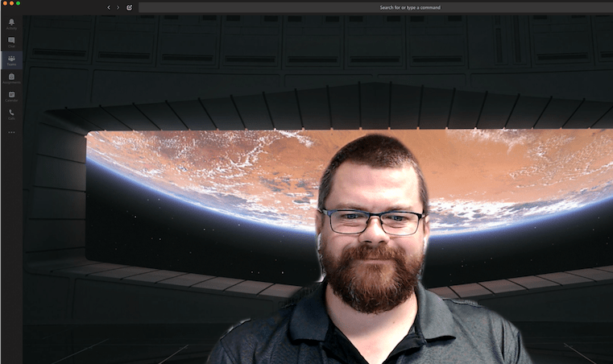The image size is (613, 364).
Task: Show more apps via the ellipsis icon
Action: [x=11, y=132]
